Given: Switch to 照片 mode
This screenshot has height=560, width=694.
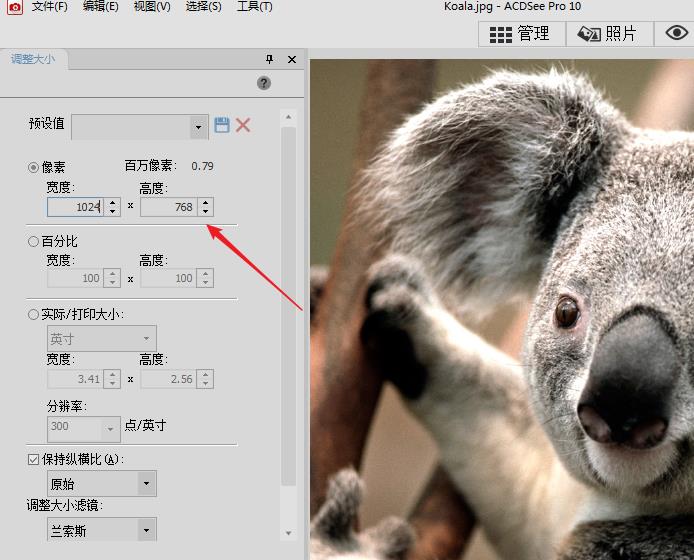Looking at the screenshot, I should [x=609, y=34].
